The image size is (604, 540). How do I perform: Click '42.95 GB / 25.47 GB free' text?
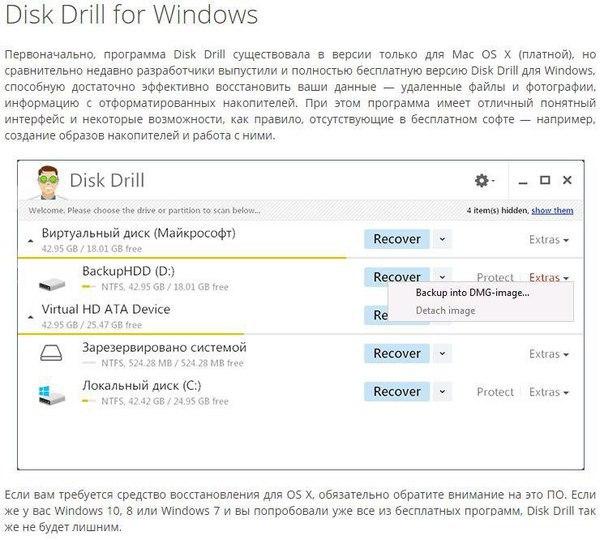[92, 325]
